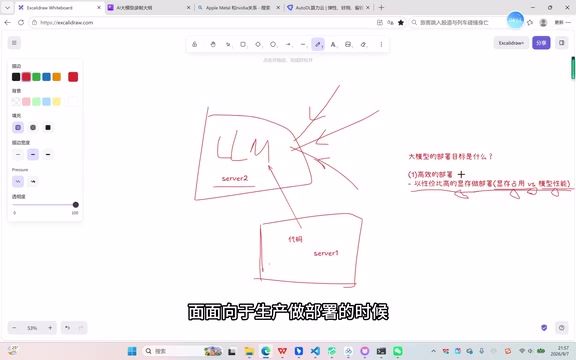Open the help question mark button
Viewport: 576px width, 360px height.
tap(562, 328)
